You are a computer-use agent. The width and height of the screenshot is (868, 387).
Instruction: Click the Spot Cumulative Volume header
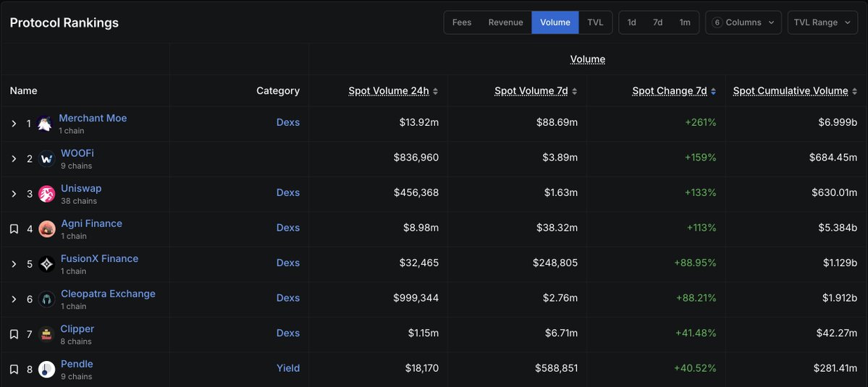[791, 91]
